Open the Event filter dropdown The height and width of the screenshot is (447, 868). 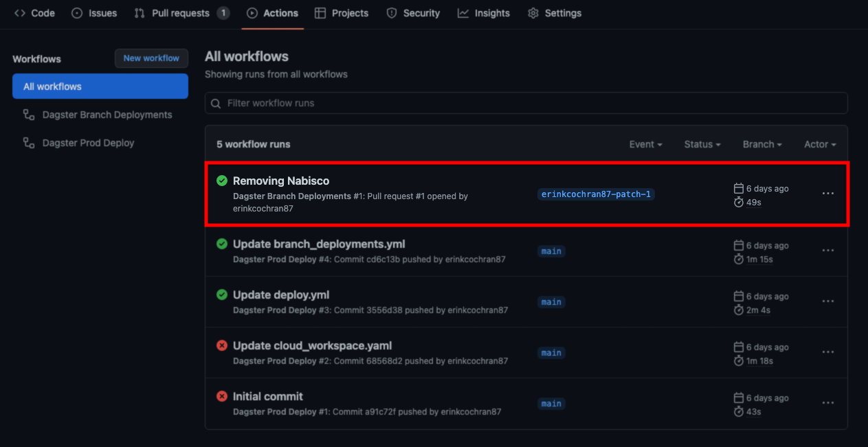coord(645,144)
